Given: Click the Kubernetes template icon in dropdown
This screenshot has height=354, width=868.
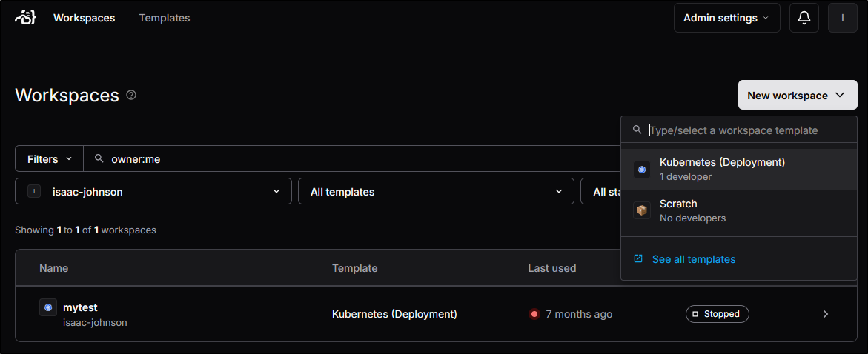Looking at the screenshot, I should tap(642, 170).
